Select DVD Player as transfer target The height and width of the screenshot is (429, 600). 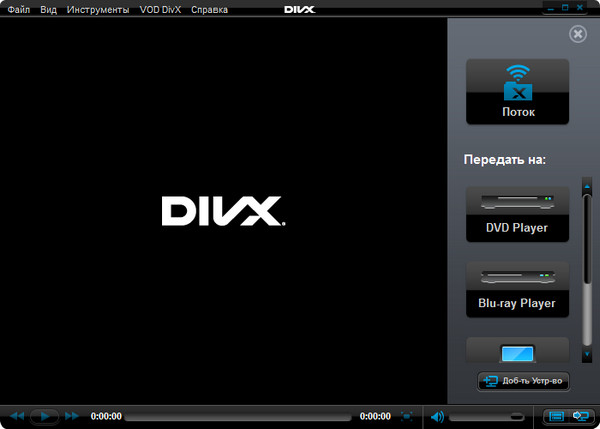[517, 214]
